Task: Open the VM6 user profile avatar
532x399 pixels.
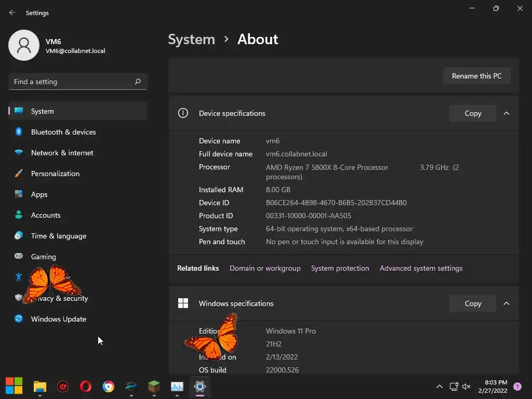Action: pos(24,45)
